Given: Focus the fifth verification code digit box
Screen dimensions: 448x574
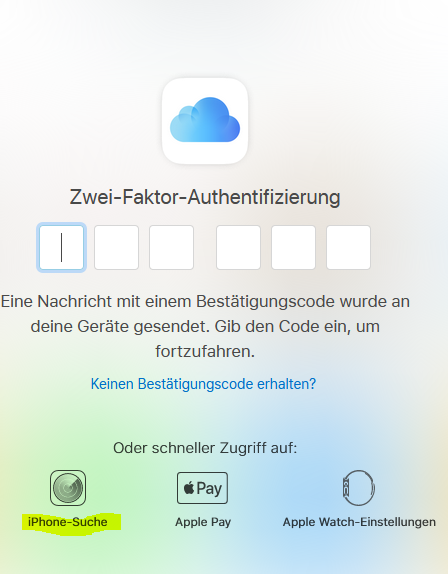Looking at the screenshot, I should point(293,247).
